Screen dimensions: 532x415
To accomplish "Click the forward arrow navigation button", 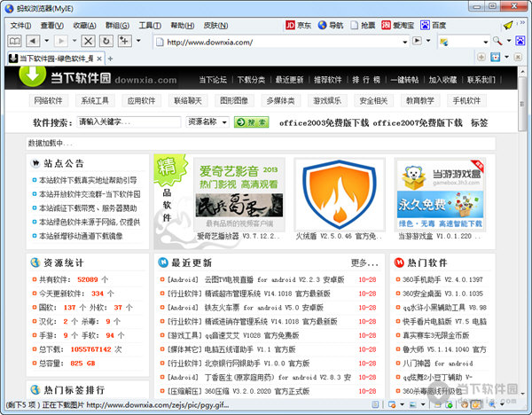I will pos(61,41).
